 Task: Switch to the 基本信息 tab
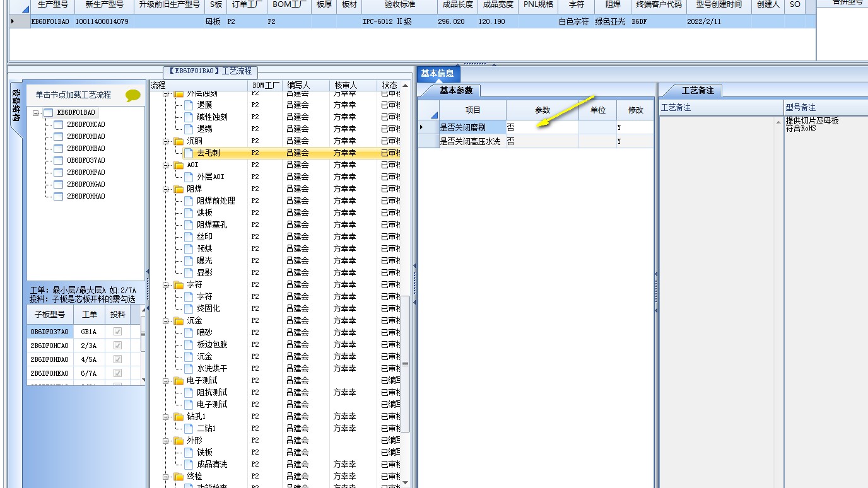(438, 74)
